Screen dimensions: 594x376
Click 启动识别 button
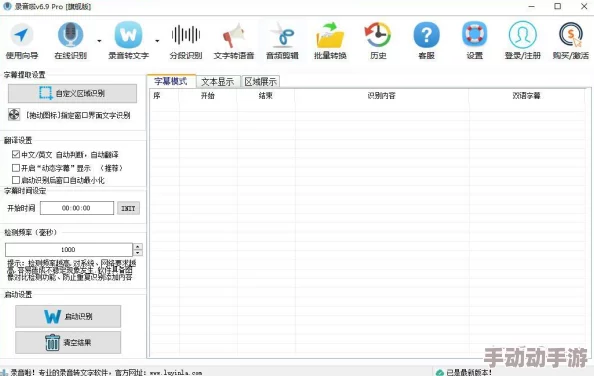tap(68, 316)
